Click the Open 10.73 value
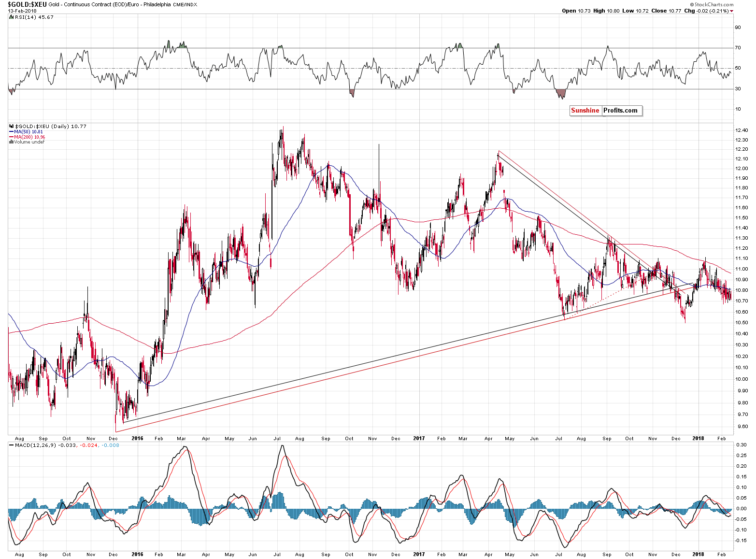756x559 pixels. 576,11
